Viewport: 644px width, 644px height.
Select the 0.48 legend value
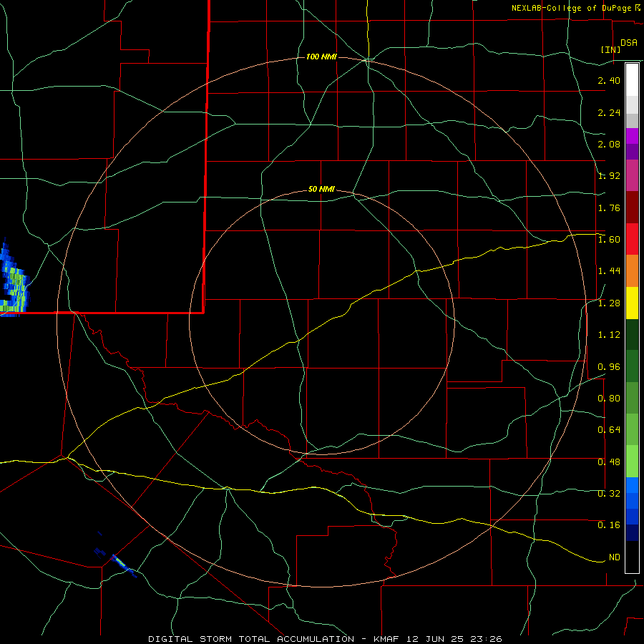(x=609, y=462)
